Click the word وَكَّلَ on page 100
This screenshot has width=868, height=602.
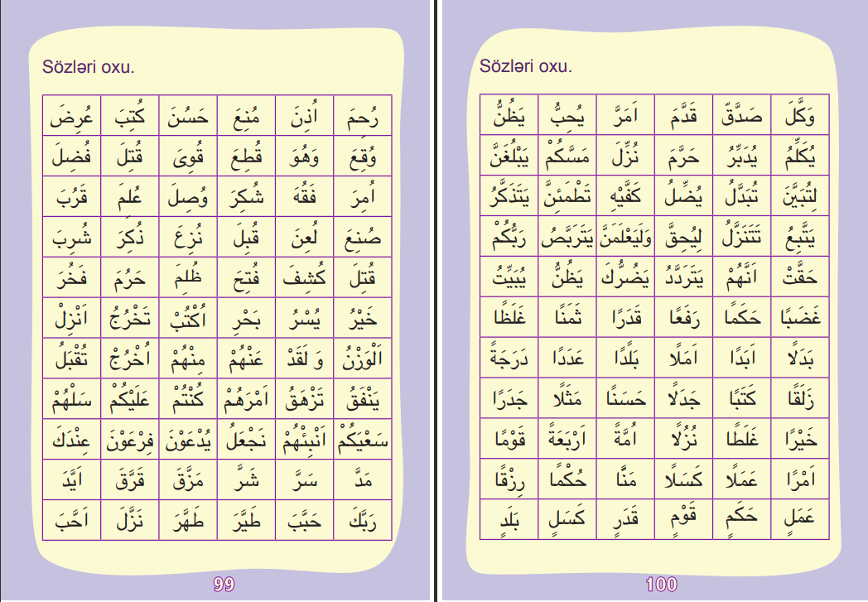click(x=800, y=115)
